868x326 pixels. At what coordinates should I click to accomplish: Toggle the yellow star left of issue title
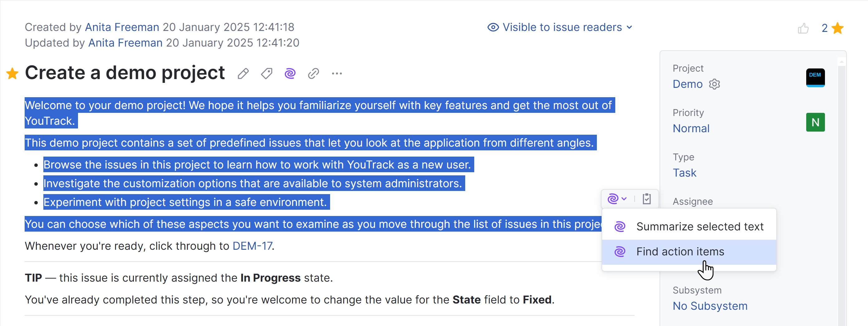pos(12,73)
